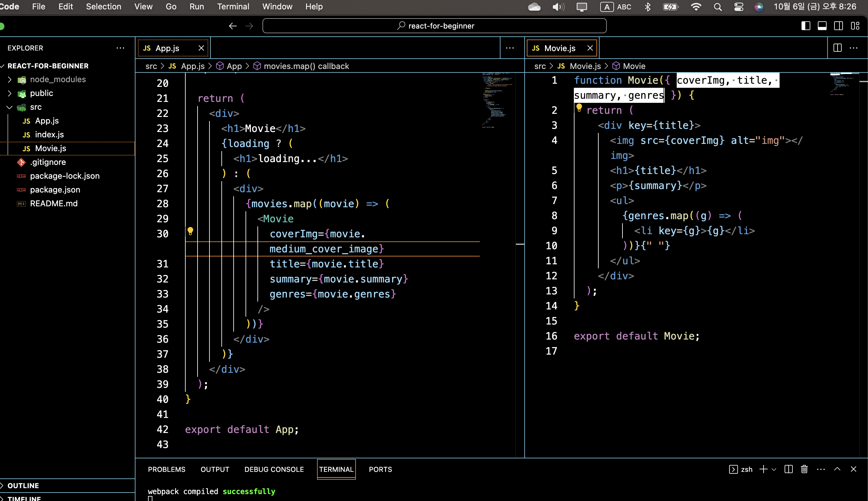The image size is (868, 501).
Task: Switch to the PROBLEMS tab
Action: tap(167, 469)
